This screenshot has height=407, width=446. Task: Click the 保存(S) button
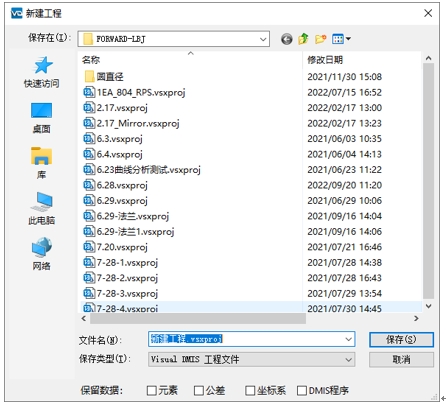pos(401,340)
